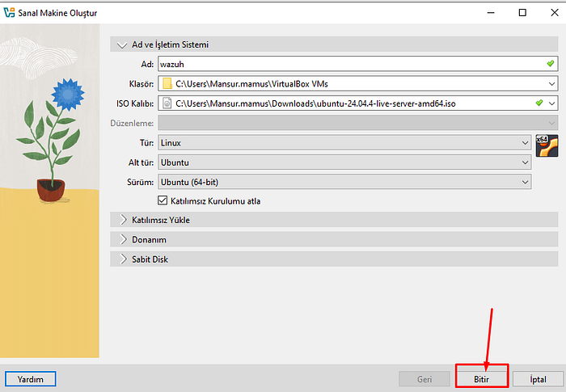This screenshot has height=392, width=566.
Task: Minimize the Sanal Makine Oluştur window
Action: 491,13
